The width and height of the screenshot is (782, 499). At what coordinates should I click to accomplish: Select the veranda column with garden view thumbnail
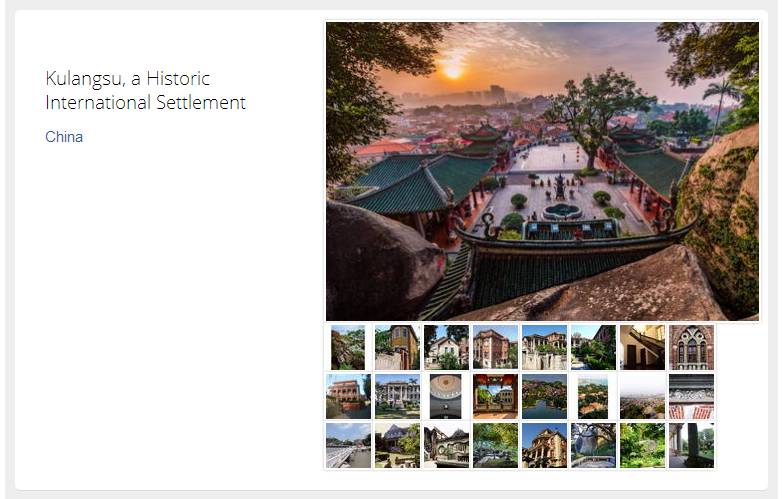pos(691,445)
